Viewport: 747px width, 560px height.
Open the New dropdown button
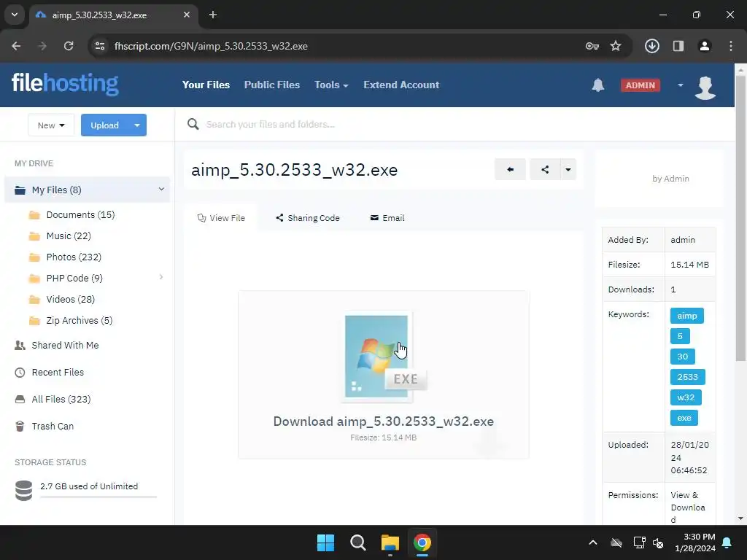(51, 125)
